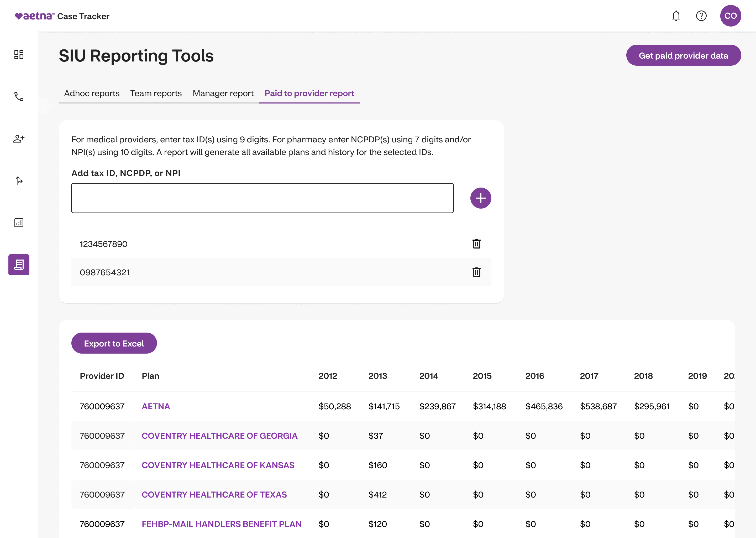Open the notifications bell
756x538 pixels.
pyautogui.click(x=676, y=16)
